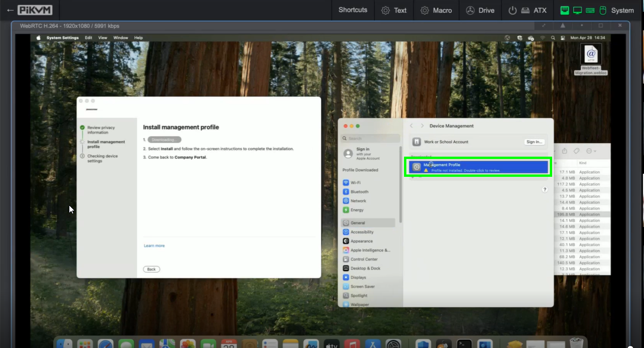Screen dimensions: 644x348
Task: Open the View menu
Action: pyautogui.click(x=103, y=38)
